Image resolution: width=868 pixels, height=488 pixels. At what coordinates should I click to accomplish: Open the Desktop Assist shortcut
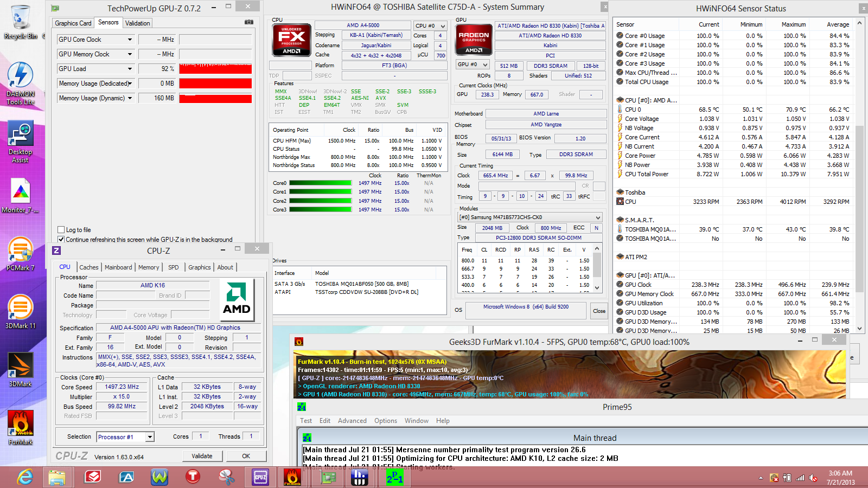20,141
